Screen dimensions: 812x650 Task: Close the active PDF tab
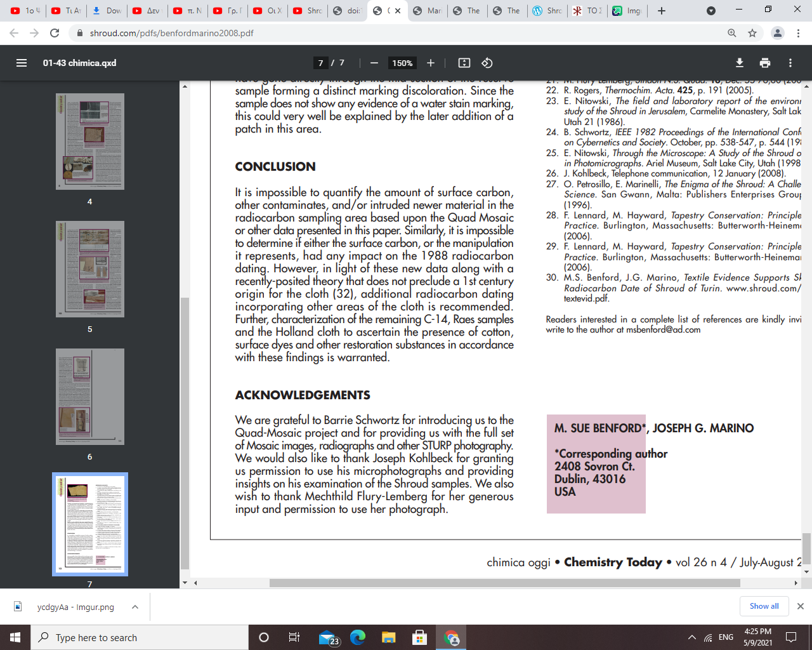pyautogui.click(x=398, y=11)
